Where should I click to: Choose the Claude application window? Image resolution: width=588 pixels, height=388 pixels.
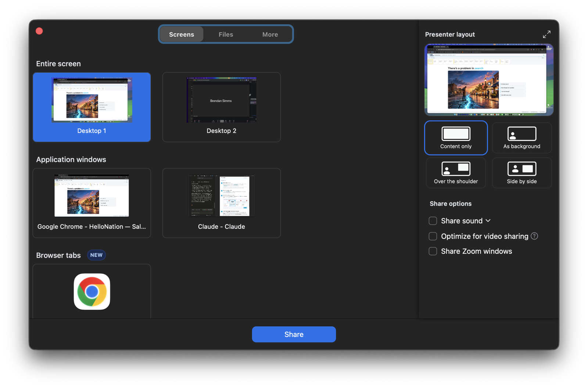221,203
